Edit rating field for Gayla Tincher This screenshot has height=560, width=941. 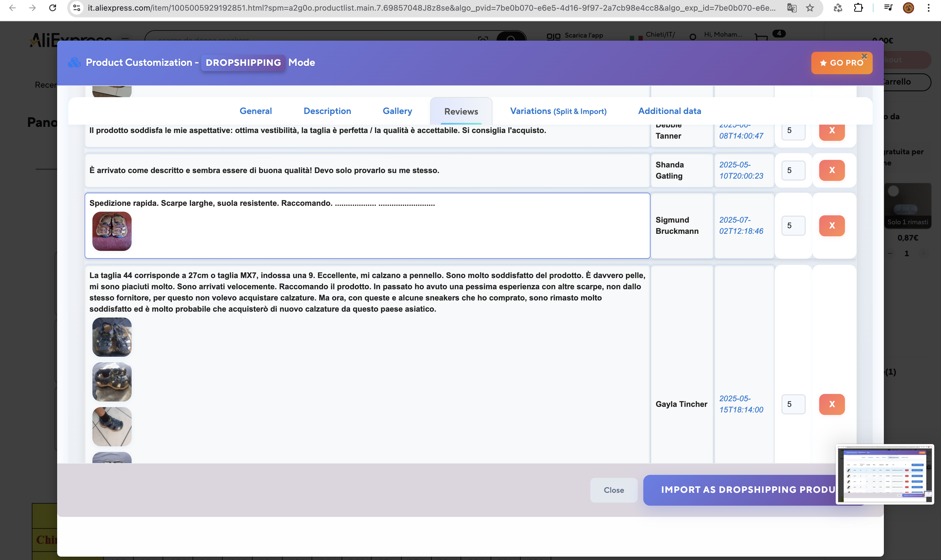tap(793, 404)
